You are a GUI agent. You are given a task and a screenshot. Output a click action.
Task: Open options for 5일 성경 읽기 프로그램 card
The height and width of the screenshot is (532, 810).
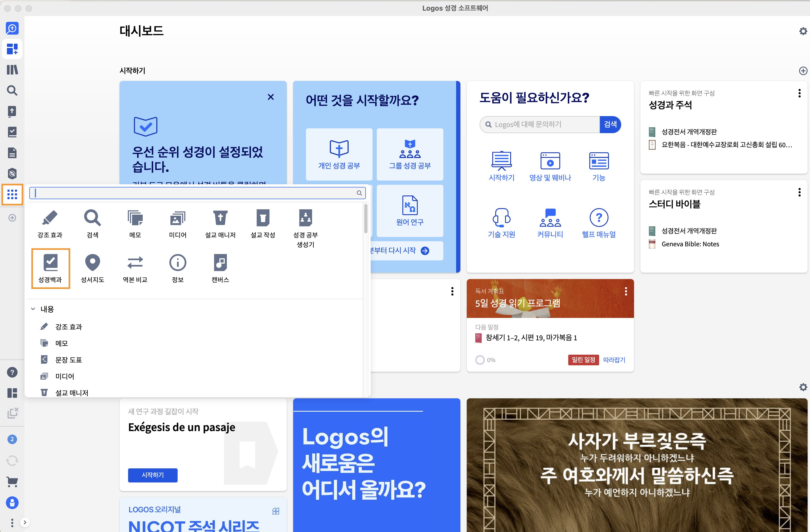pos(625,291)
